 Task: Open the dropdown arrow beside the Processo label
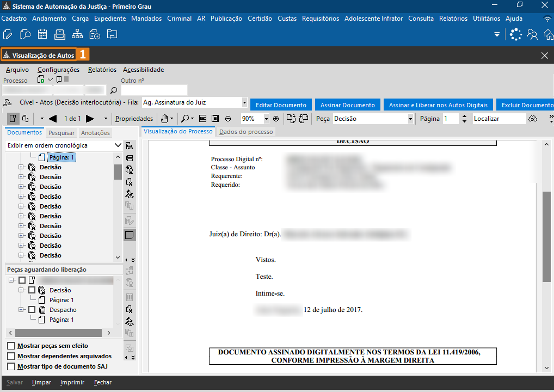[x=50, y=79]
